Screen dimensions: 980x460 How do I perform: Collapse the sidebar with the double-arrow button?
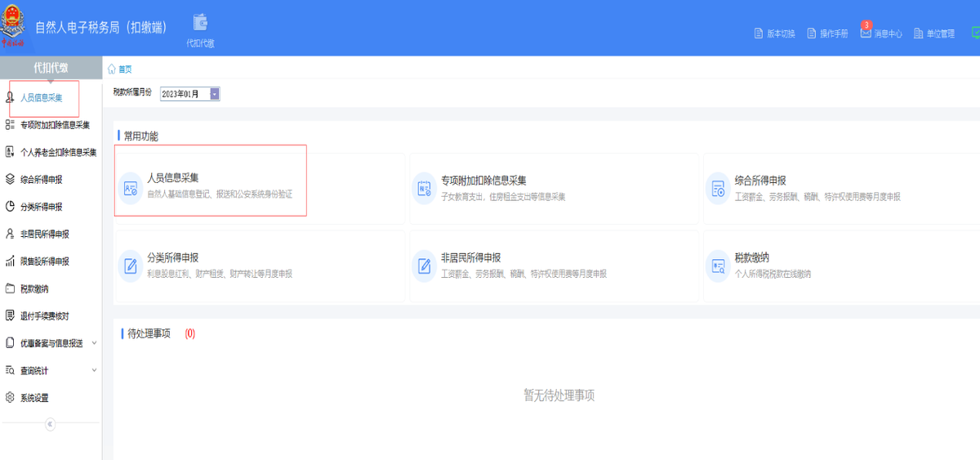(x=50, y=424)
